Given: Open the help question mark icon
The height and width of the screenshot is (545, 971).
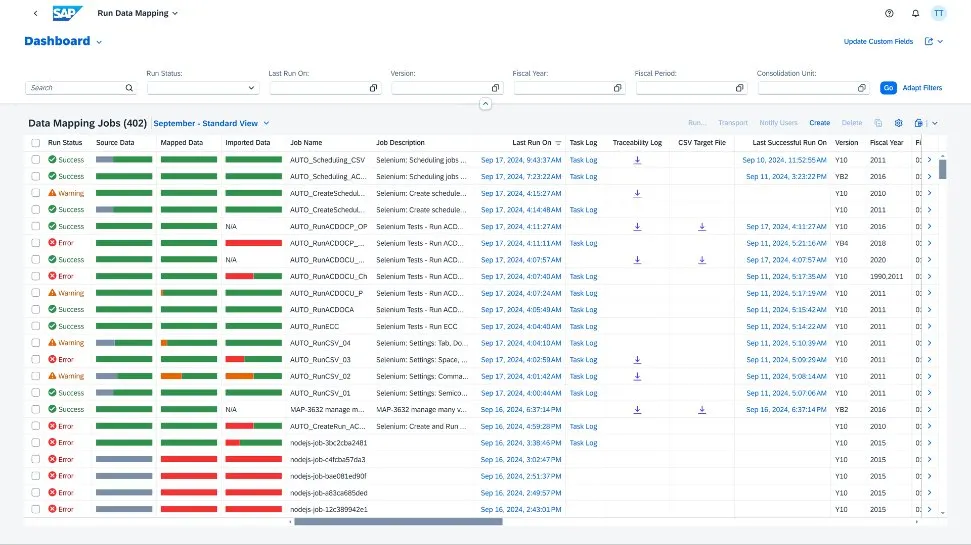Looking at the screenshot, I should tap(889, 14).
